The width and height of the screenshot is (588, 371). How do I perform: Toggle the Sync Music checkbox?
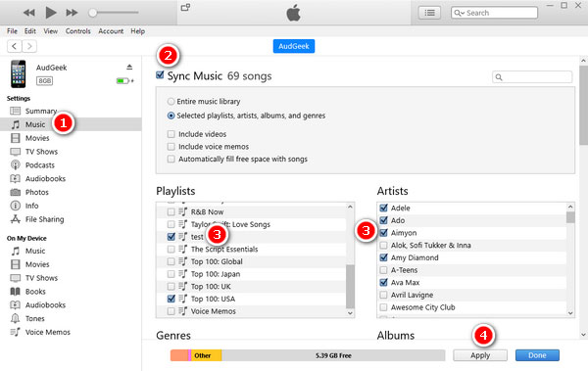(160, 75)
